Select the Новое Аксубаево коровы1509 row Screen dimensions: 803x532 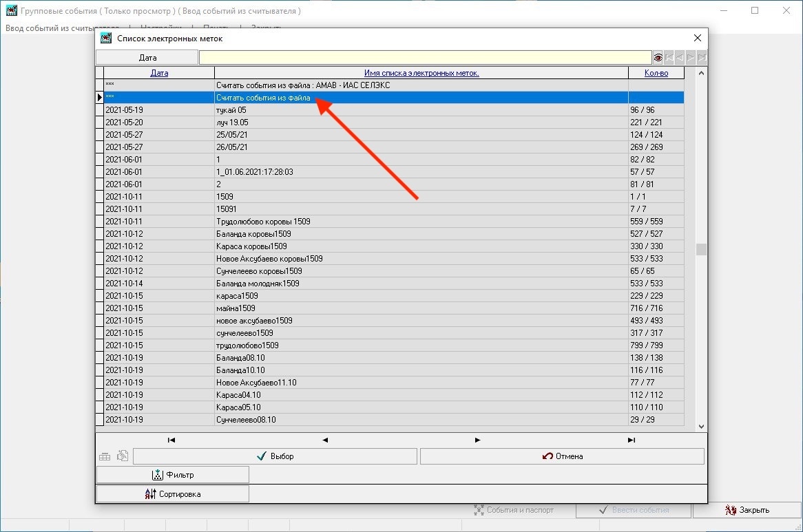click(394, 259)
